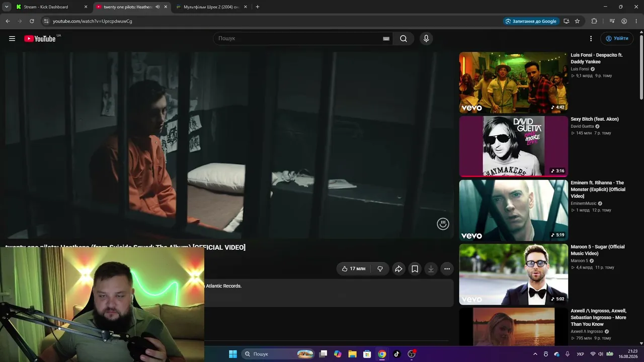Open the YouTube guide hamburger menu

(x=12, y=39)
